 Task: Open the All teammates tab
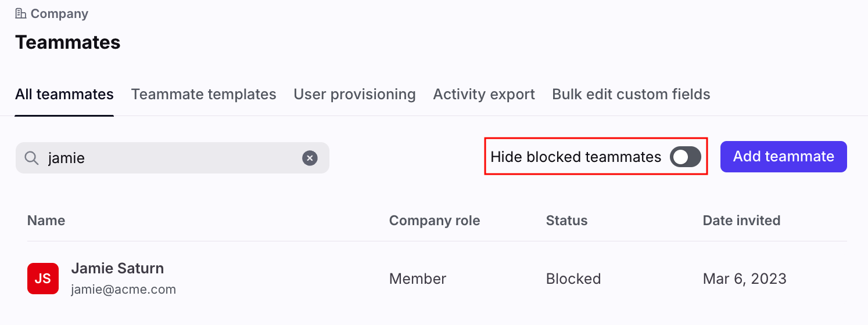point(64,95)
